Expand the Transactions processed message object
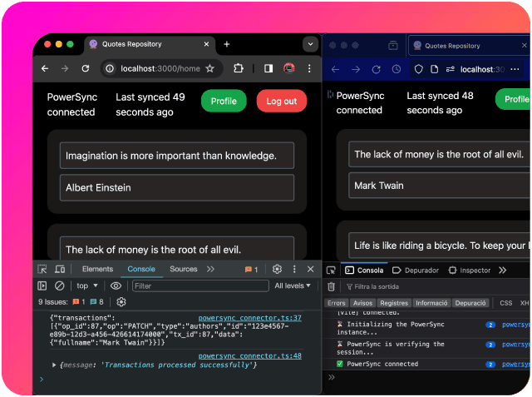532x397 pixels. (x=54, y=365)
